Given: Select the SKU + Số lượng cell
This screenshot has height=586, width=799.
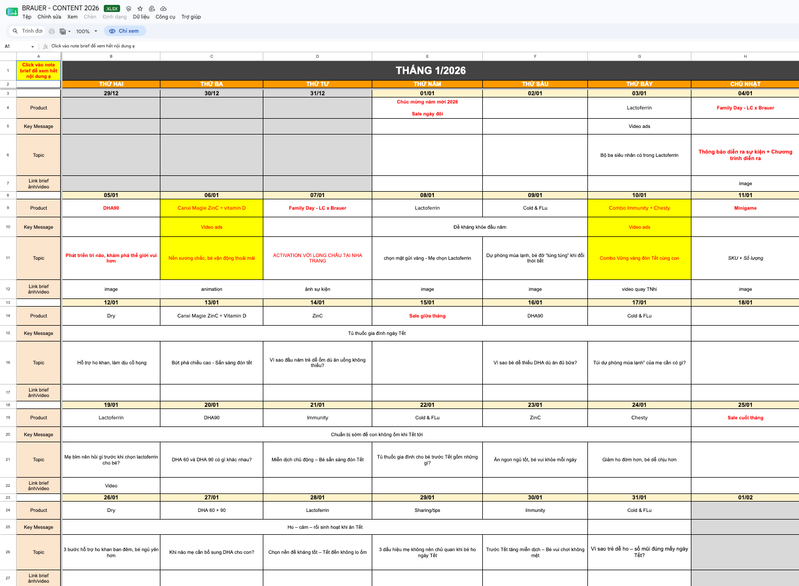Looking at the screenshot, I should (745, 258).
